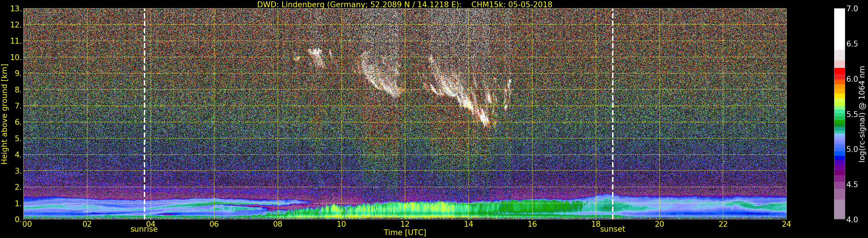
Task: Click the 'sunset' label under the time axis
Action: tap(612, 229)
